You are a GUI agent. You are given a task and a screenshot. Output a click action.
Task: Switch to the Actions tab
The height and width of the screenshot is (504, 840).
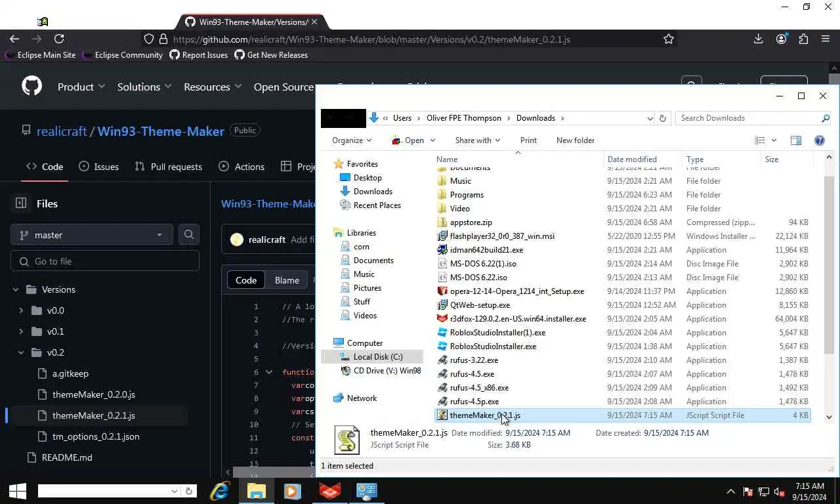(241, 167)
